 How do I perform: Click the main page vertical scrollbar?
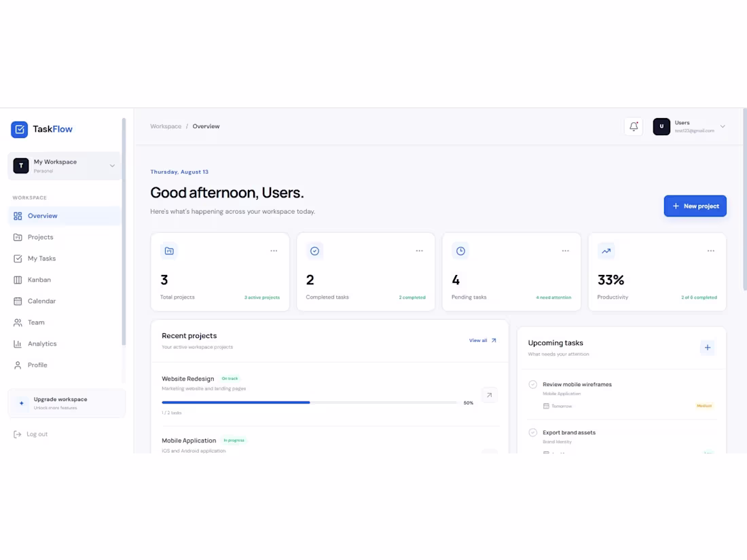(744, 199)
